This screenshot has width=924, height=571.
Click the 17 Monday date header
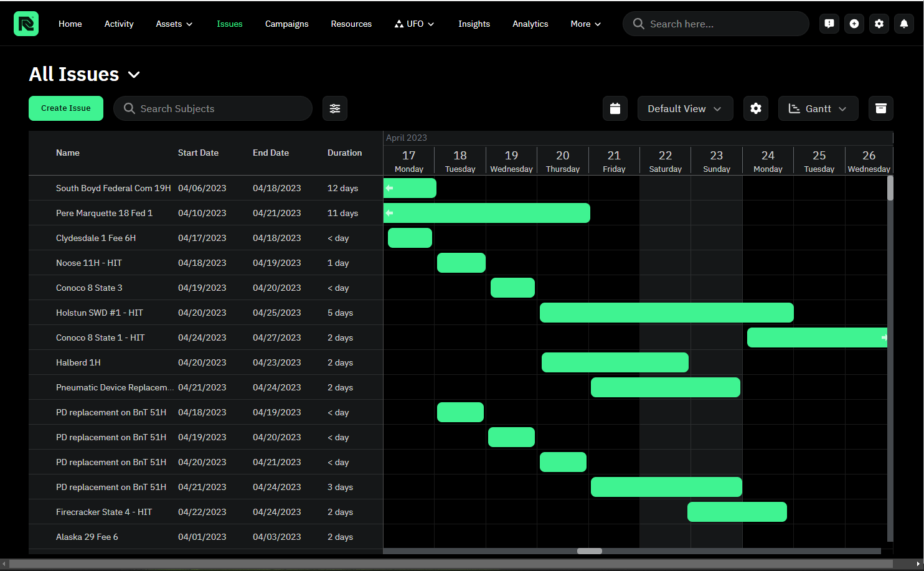409,161
